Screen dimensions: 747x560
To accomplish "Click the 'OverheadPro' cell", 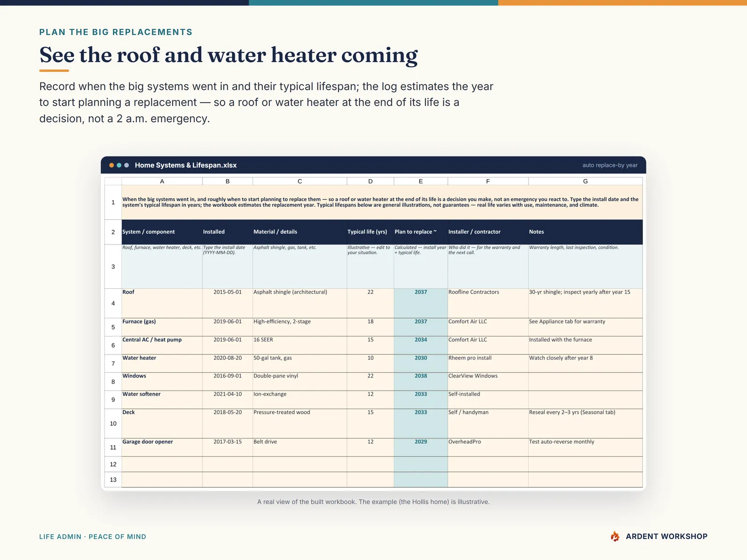I will tap(488, 447).
